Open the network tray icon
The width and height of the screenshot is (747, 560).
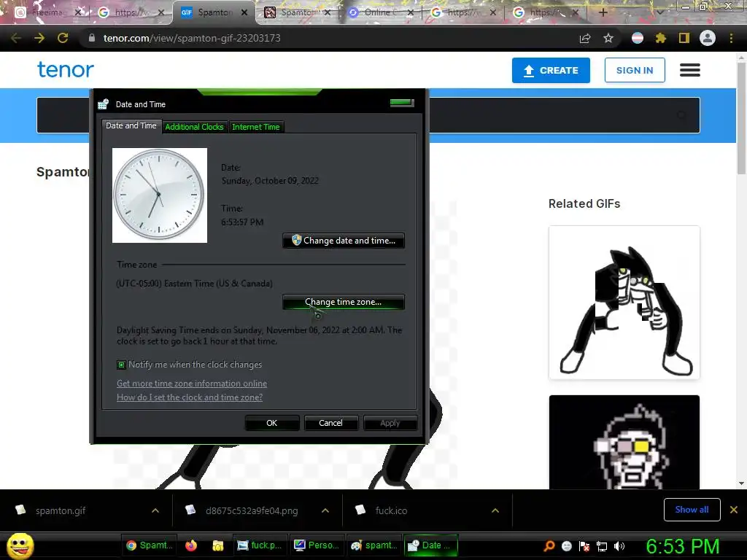click(602, 546)
